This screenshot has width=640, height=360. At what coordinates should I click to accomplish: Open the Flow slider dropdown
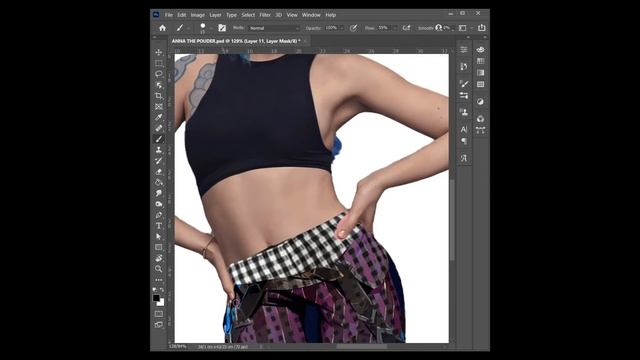tap(394, 28)
